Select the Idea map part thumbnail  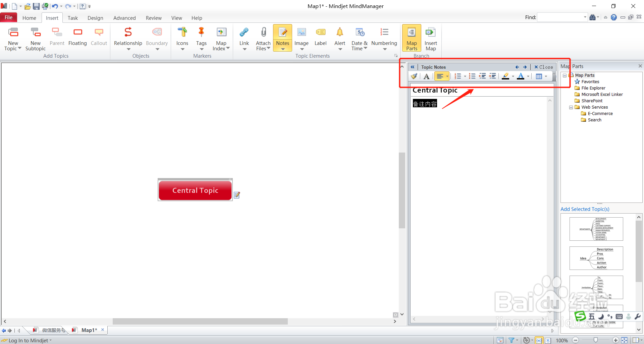coord(596,258)
